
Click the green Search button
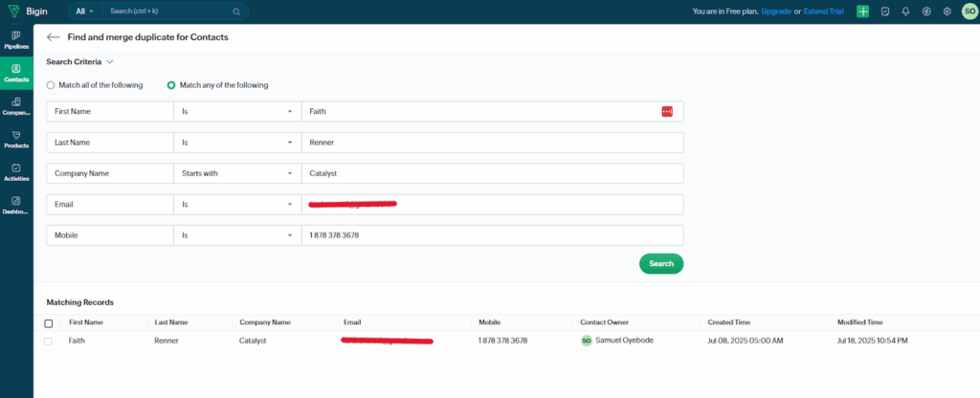click(660, 263)
